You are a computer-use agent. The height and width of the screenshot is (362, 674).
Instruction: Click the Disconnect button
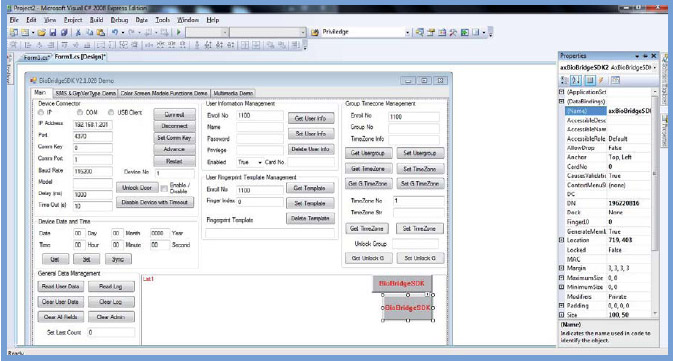point(175,126)
